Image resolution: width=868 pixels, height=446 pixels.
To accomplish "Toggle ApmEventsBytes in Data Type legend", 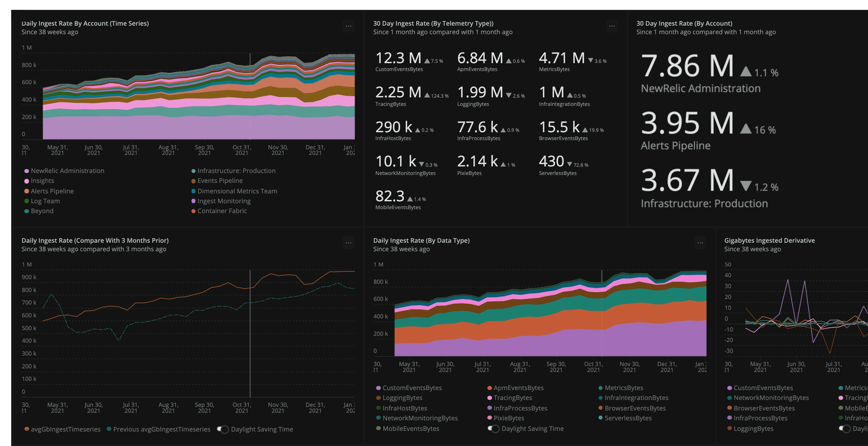I will point(518,388).
